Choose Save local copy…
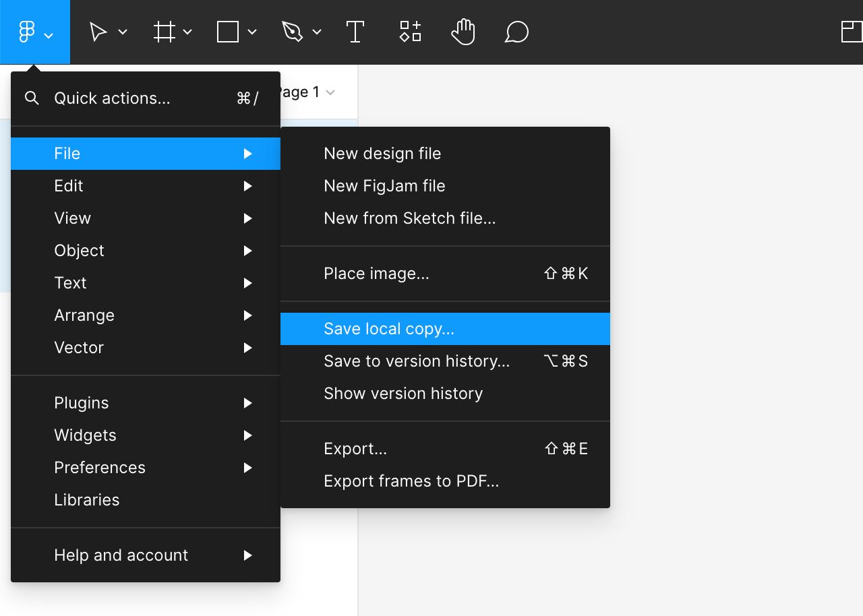This screenshot has height=616, width=863. click(x=389, y=329)
